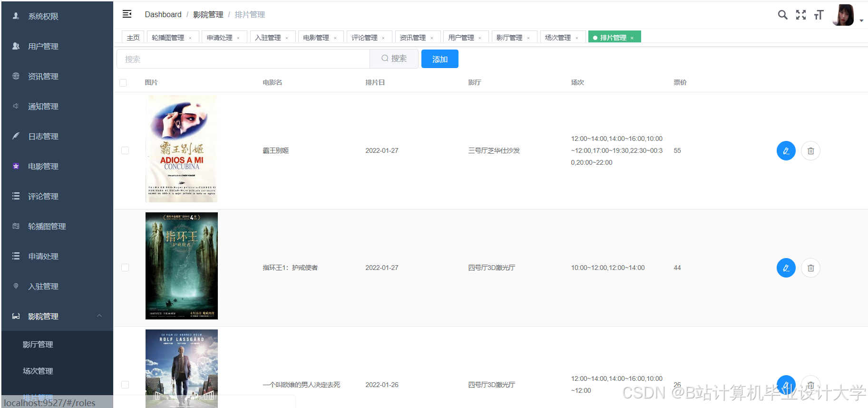This screenshot has height=408, width=868.
Task: Check the 一个叫欧维的男人决定去死 row checkbox
Action: (x=125, y=385)
